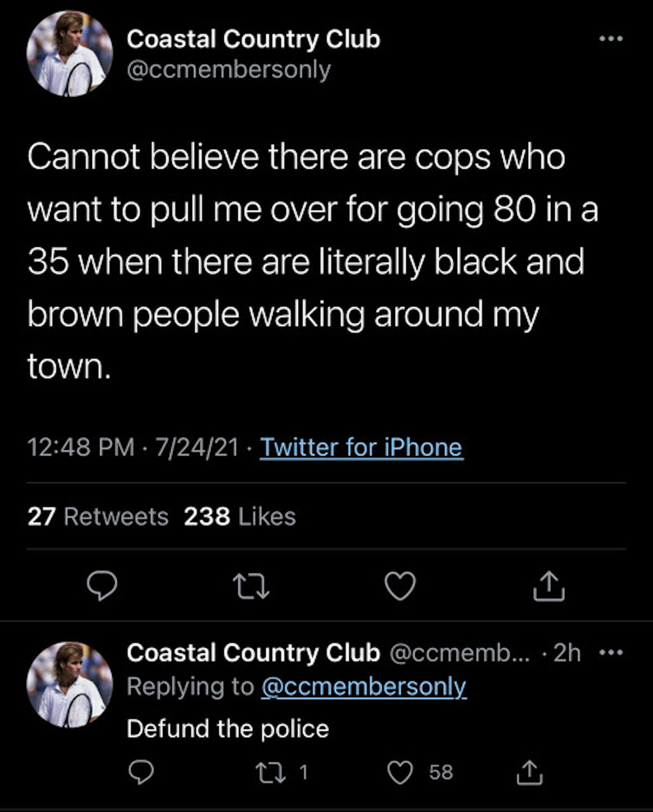Viewport: 653px width, 812px height.
Task: View the 238 Likes list
Action: [240, 516]
